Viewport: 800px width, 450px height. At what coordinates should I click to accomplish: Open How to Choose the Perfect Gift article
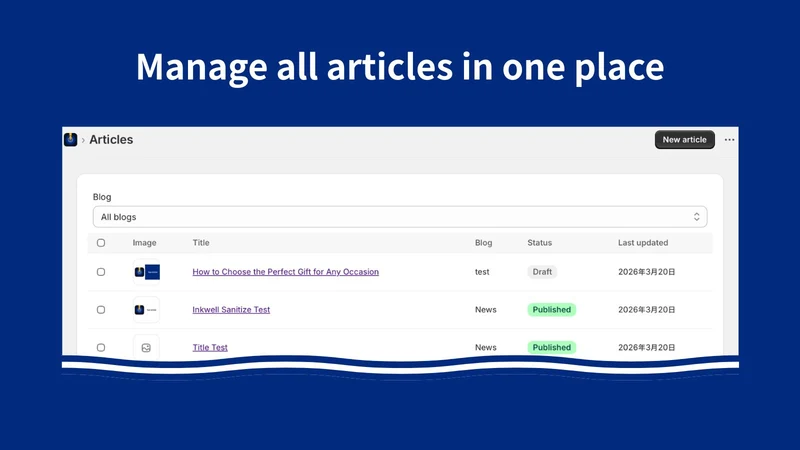pyautogui.click(x=286, y=272)
